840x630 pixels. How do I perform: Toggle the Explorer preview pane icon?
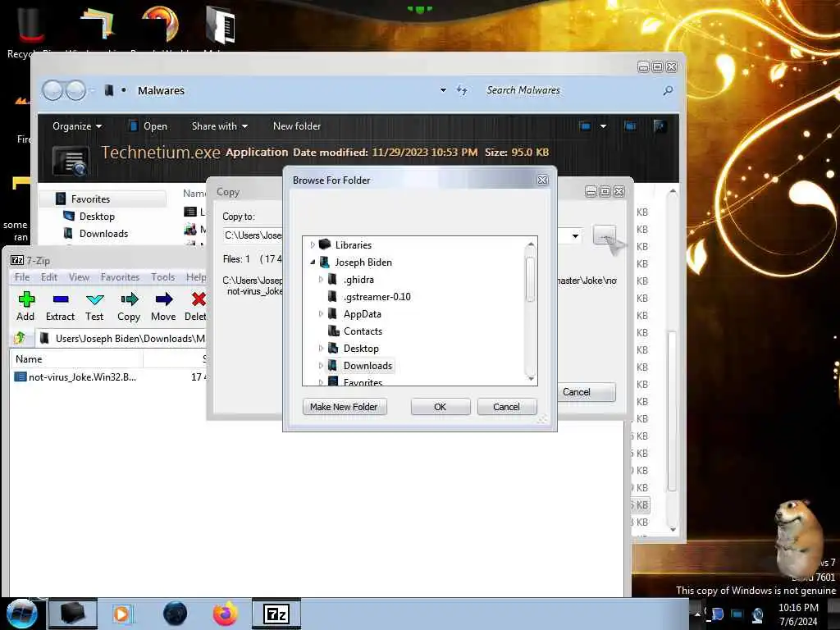(630, 126)
